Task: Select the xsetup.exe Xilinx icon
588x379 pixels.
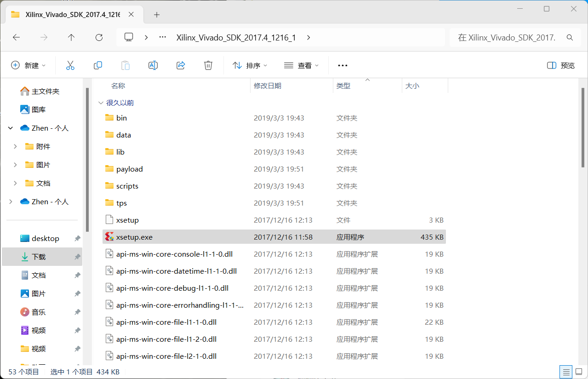Action: [109, 237]
